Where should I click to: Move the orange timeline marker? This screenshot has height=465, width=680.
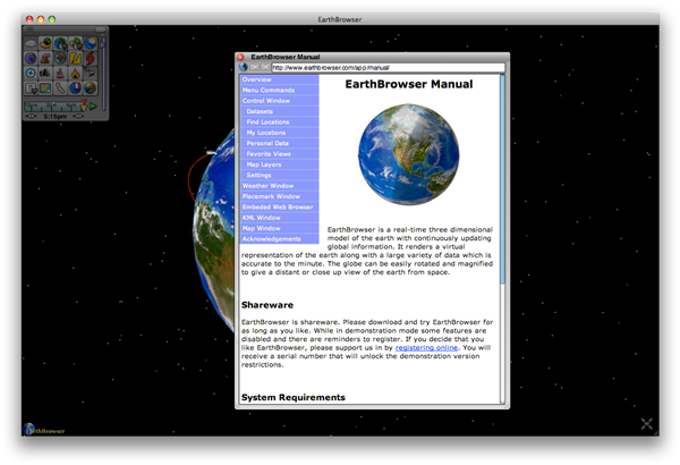pos(83,105)
